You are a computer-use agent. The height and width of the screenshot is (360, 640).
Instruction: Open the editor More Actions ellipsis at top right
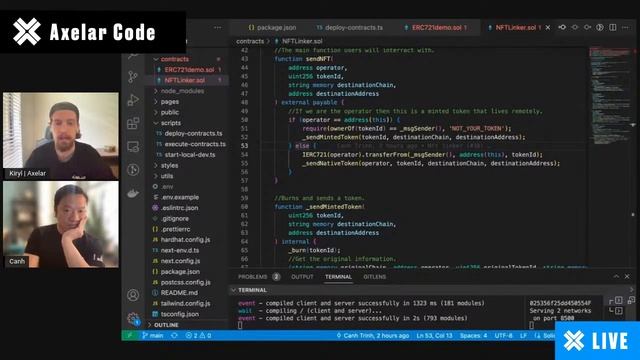pos(625,27)
